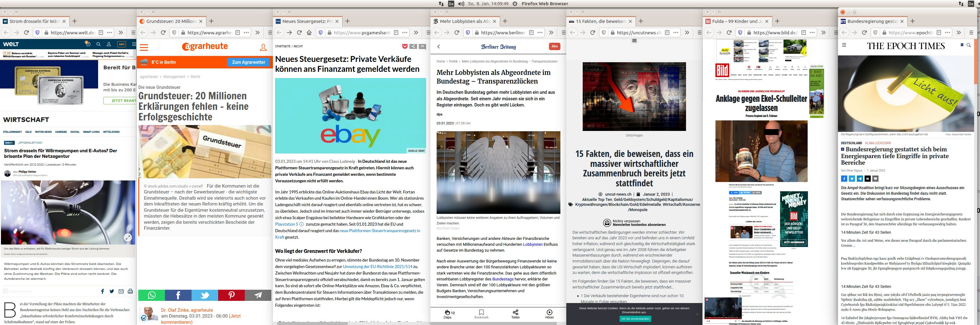Print the WELT article

[x=130, y=291]
